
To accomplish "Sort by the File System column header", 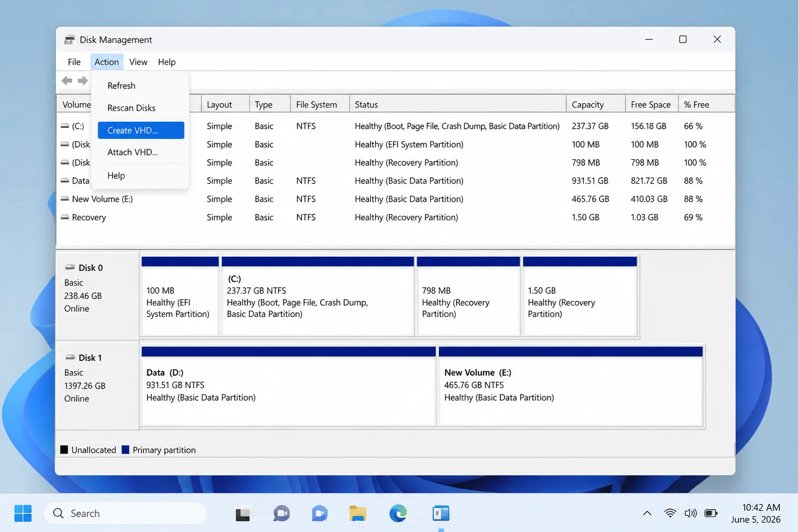I will pos(320,104).
